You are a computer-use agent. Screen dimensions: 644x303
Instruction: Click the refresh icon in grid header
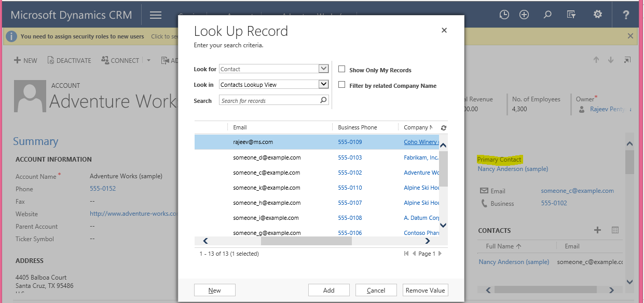tap(444, 127)
